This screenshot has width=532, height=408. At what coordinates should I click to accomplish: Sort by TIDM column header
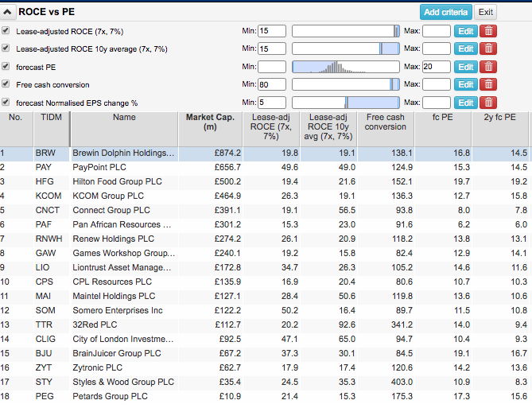[51, 129]
